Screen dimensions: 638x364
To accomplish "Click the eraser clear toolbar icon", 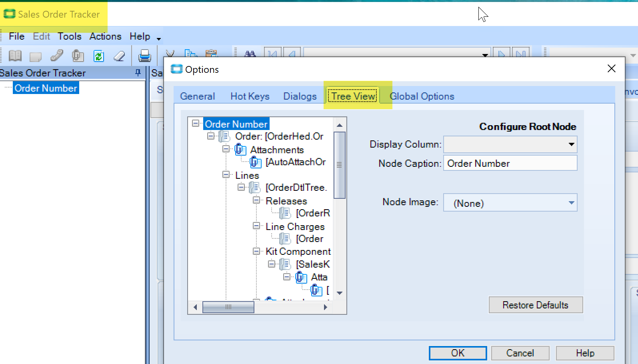I will 119,56.
